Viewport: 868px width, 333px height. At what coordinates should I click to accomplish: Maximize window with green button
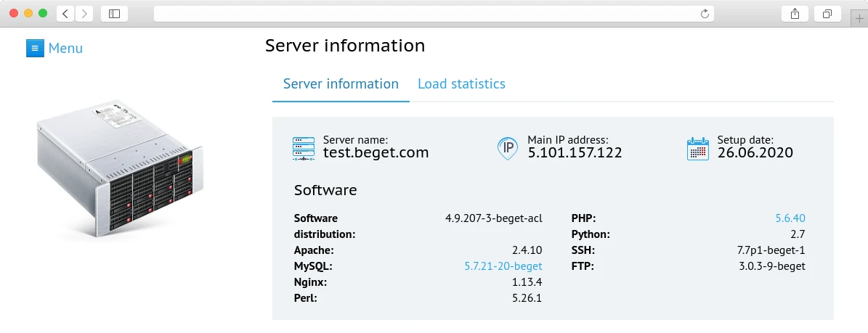(x=43, y=13)
